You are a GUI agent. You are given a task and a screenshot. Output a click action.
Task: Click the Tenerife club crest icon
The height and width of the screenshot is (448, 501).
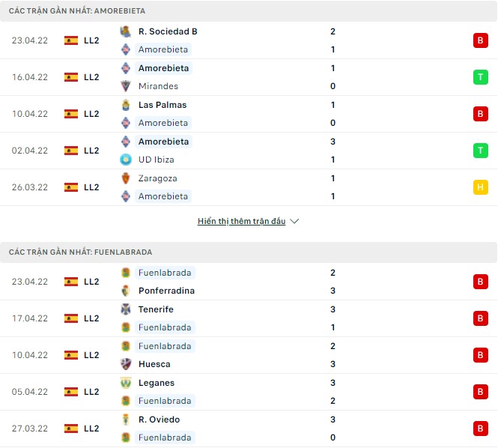[126, 309]
